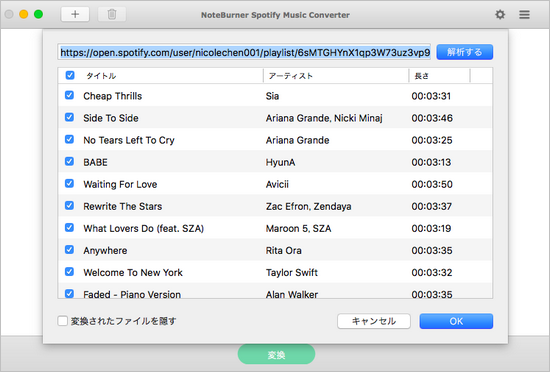Uncheck the Side To Side checkbox
The image size is (550, 372).
pyautogui.click(x=69, y=117)
